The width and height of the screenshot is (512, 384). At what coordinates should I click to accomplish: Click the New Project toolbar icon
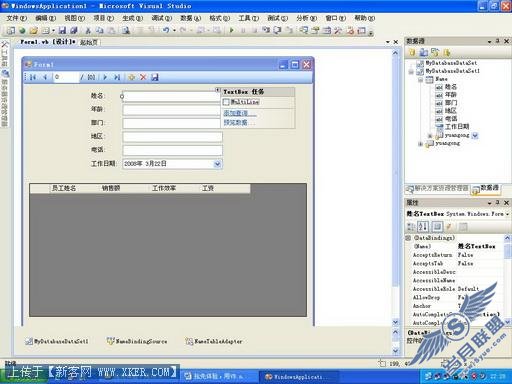point(11,31)
